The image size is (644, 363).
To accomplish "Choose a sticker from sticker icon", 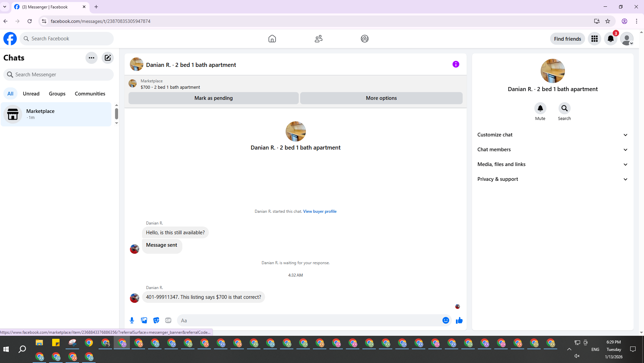I will [x=156, y=320].
